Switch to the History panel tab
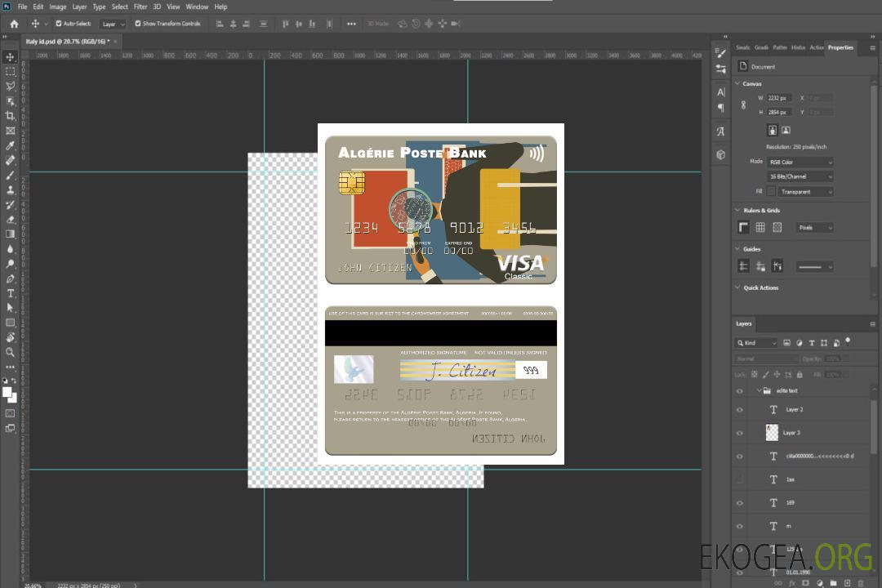 click(x=798, y=47)
